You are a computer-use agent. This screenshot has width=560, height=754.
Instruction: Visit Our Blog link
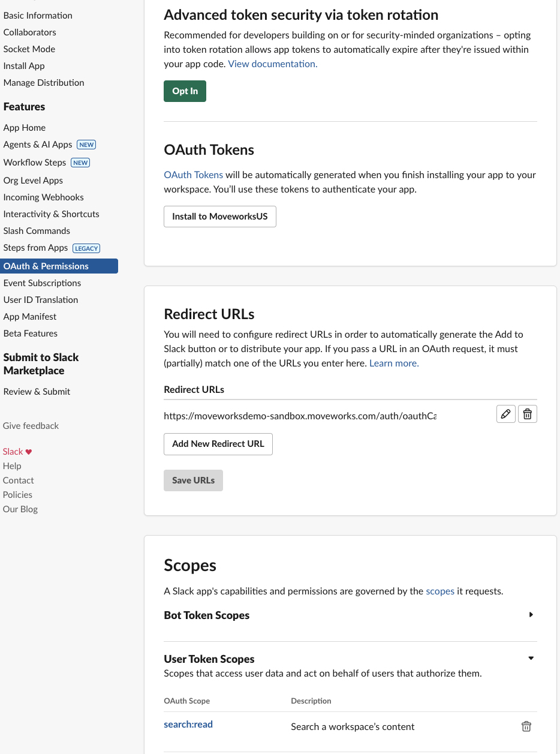[x=20, y=509]
